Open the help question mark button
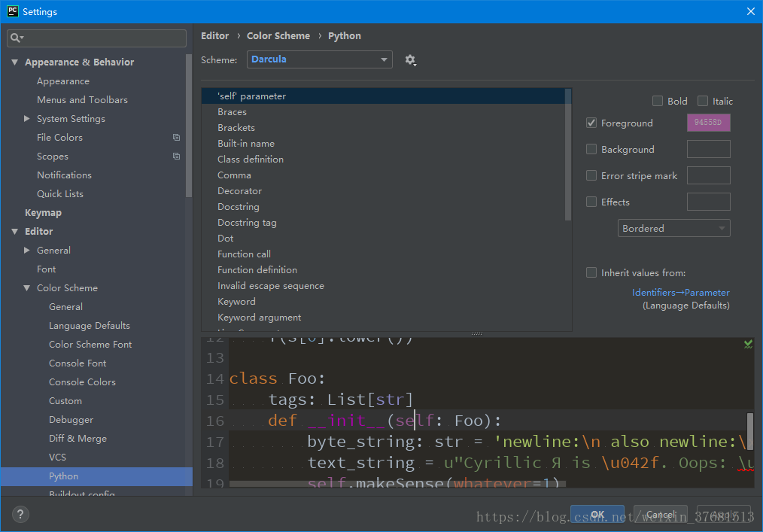 pos(20,514)
